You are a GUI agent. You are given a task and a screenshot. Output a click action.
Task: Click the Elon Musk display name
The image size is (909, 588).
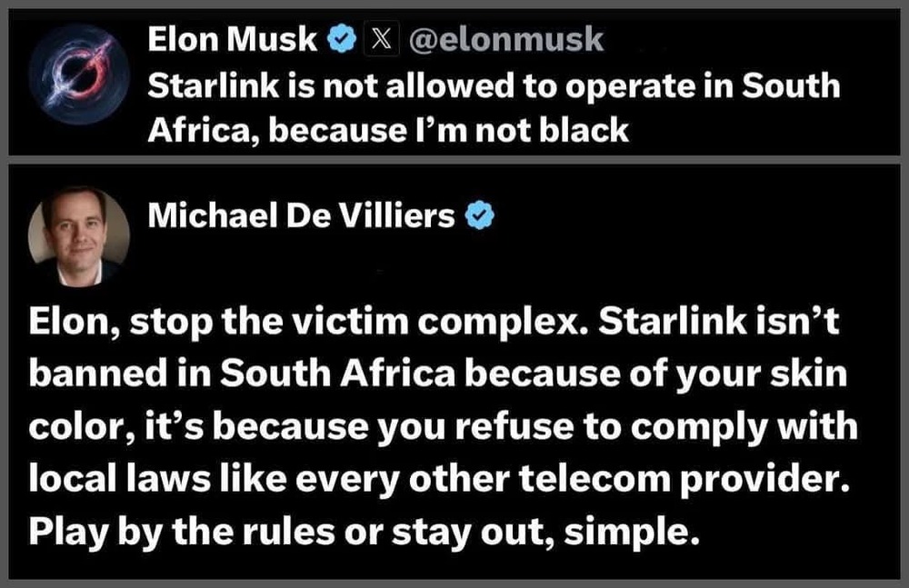(x=232, y=39)
